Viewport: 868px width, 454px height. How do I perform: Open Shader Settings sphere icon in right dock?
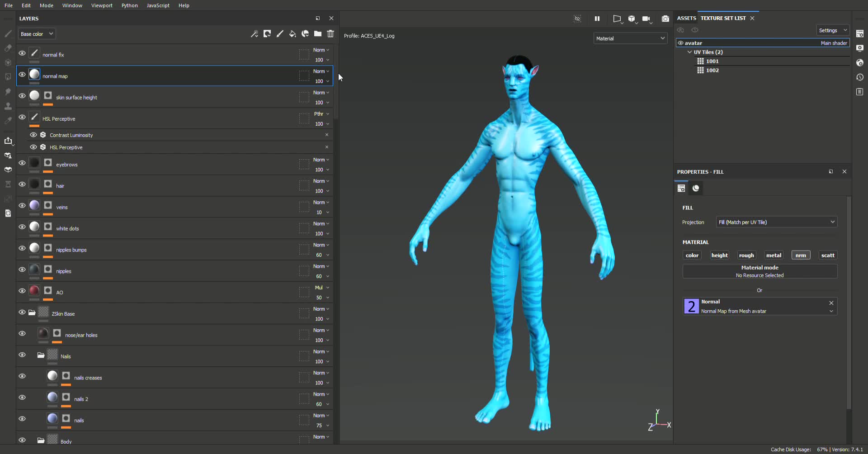(x=860, y=62)
